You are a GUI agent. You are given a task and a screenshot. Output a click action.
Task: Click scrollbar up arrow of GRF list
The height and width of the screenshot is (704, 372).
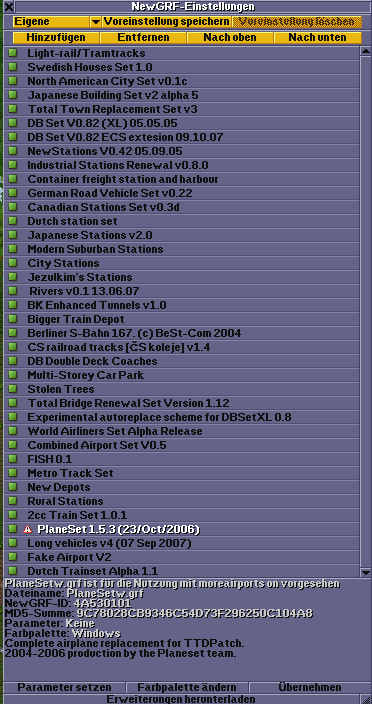pos(365,51)
